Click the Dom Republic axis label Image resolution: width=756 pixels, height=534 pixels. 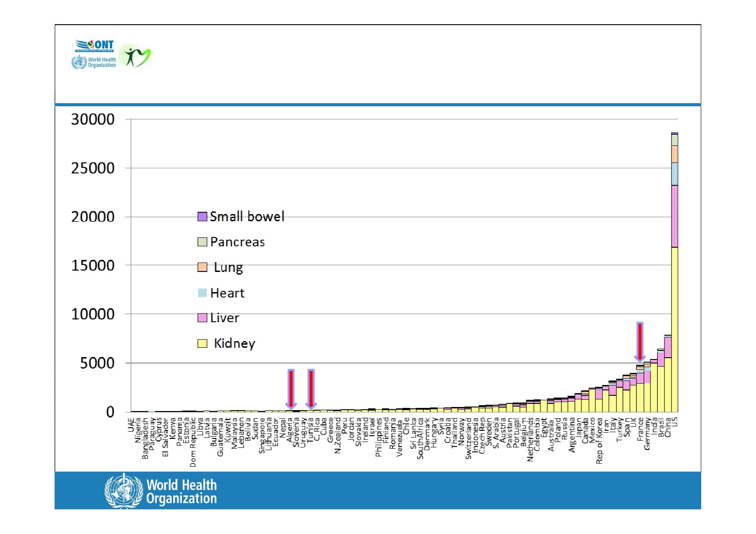coord(193,442)
